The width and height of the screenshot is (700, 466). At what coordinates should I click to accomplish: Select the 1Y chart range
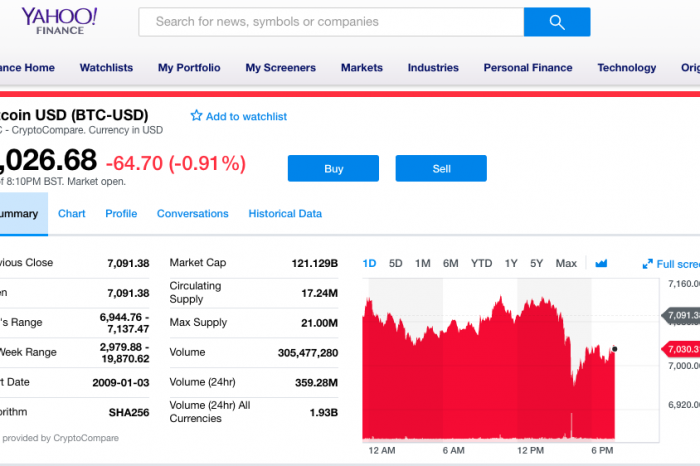pyautogui.click(x=511, y=263)
